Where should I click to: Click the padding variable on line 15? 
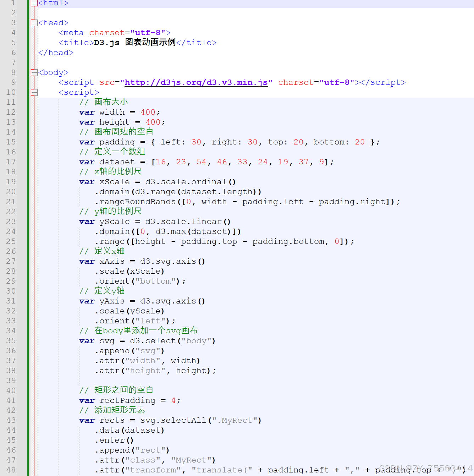click(116, 142)
